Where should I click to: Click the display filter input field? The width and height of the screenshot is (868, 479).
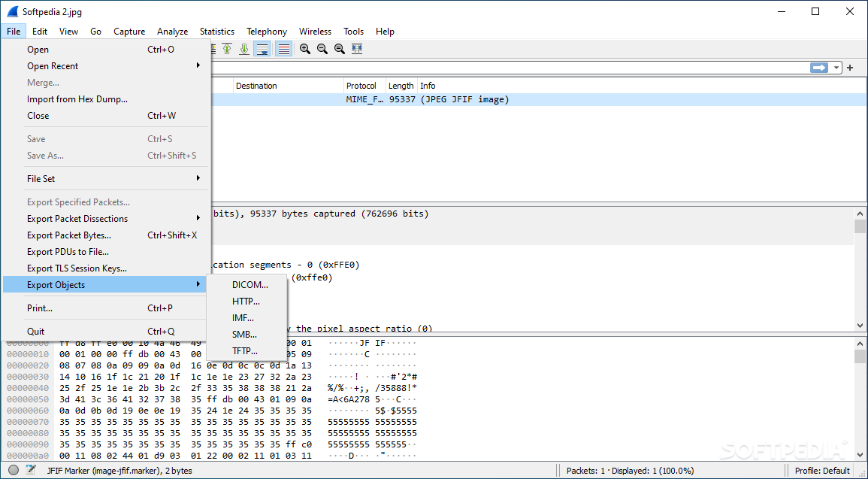510,68
